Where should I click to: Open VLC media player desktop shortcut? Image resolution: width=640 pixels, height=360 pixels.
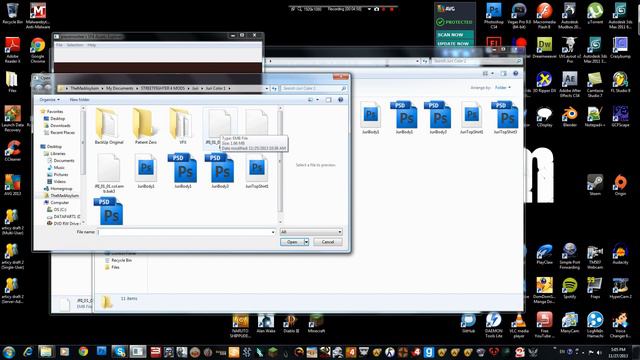tap(518, 326)
